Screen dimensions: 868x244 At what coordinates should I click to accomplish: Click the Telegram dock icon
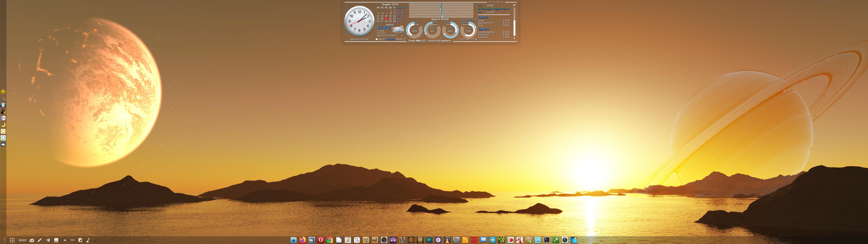(x=493, y=240)
